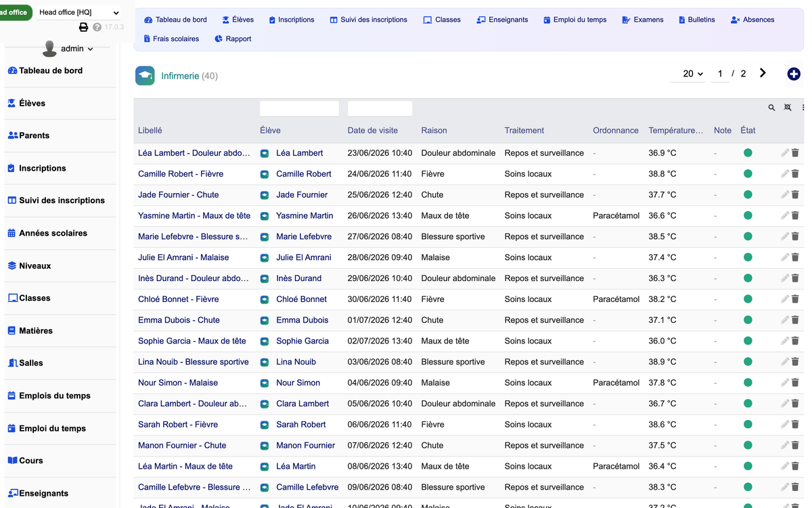Click the help question mark icon
This screenshot has width=812, height=508.
(x=97, y=27)
